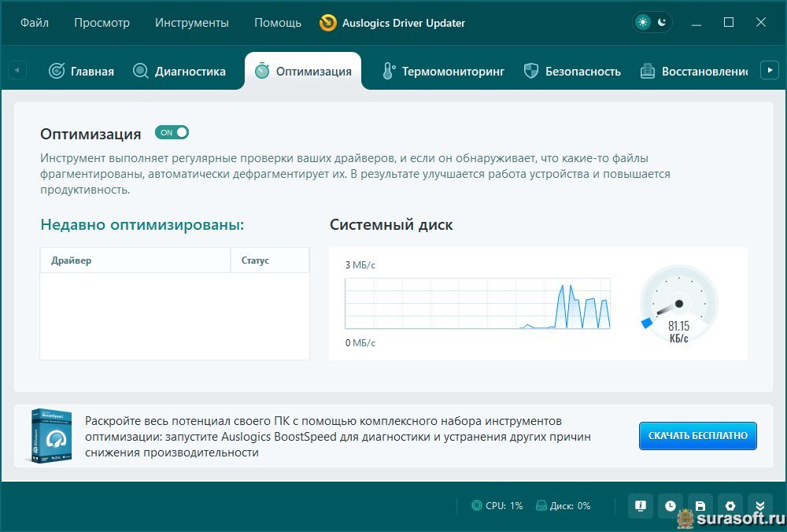Screen dimensions: 787x532
Task: Open settings with the gear icon
Action: point(730,506)
